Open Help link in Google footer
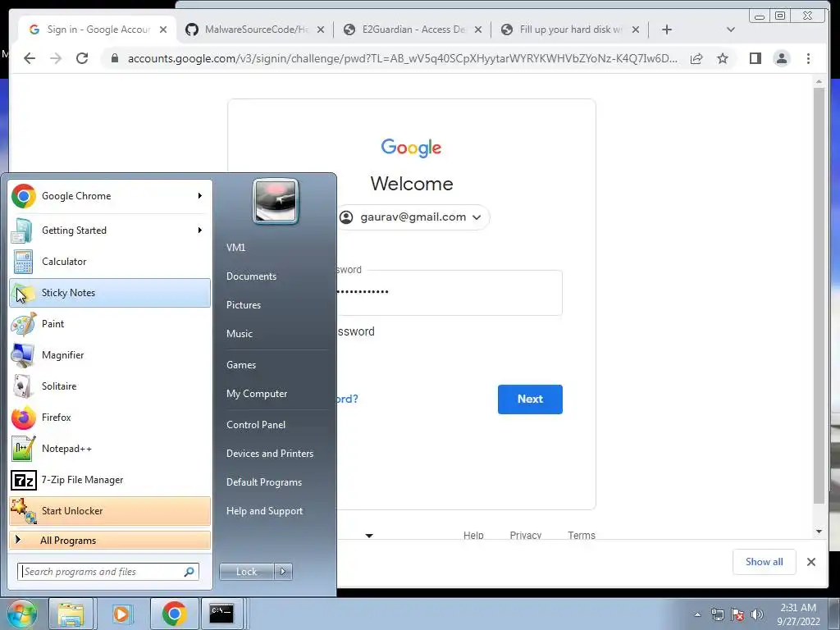Screen dimensions: 840x630 pyautogui.click(x=473, y=535)
